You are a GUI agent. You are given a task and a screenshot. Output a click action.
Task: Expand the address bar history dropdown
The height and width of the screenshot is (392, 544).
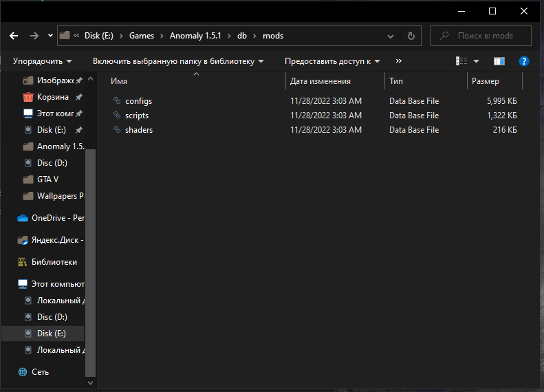[x=391, y=36]
